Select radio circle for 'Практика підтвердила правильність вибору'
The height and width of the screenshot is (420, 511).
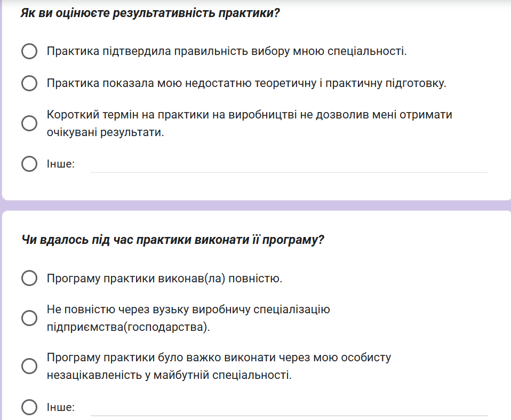point(29,52)
